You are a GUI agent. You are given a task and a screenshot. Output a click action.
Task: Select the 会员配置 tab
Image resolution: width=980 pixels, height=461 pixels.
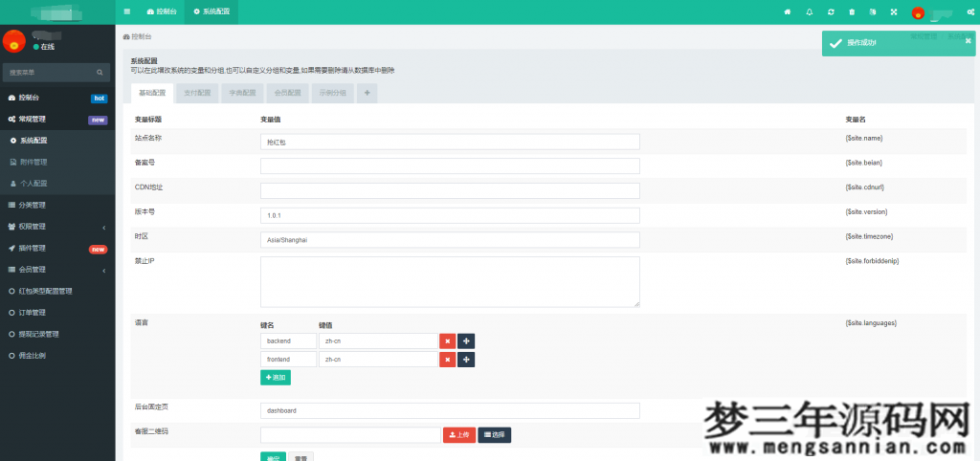(x=287, y=93)
